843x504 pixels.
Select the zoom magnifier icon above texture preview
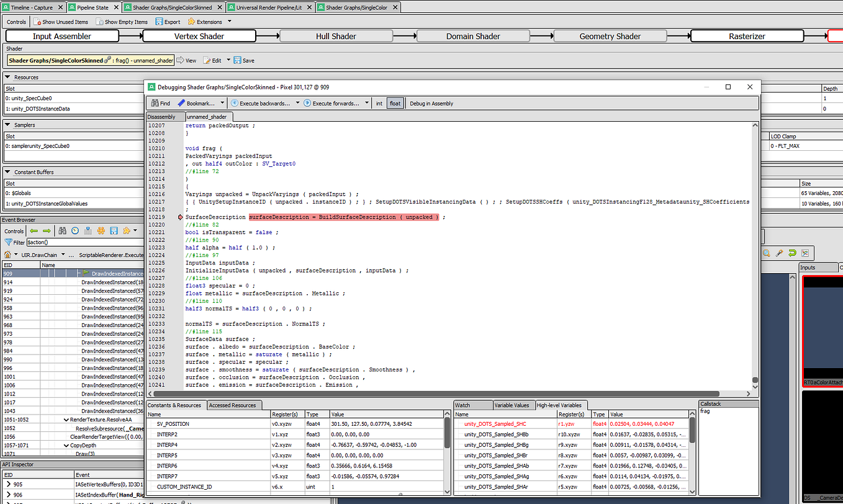(x=767, y=253)
